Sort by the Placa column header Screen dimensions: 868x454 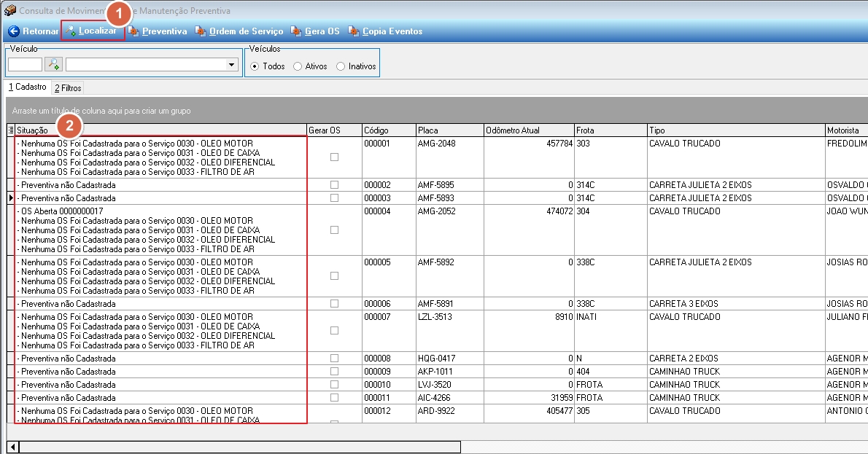point(450,130)
